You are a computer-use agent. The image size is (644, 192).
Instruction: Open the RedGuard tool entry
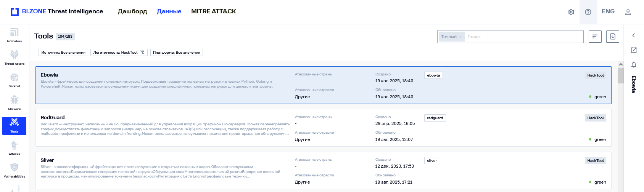[x=324, y=128]
